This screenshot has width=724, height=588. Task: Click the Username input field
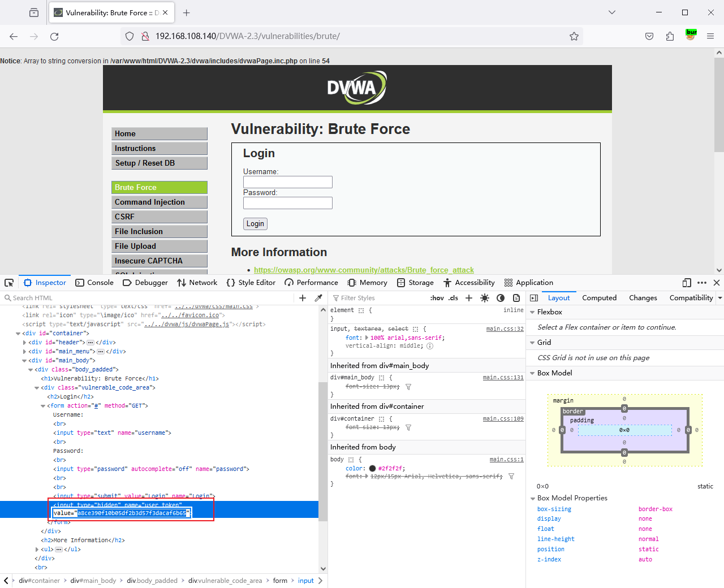[x=288, y=182]
